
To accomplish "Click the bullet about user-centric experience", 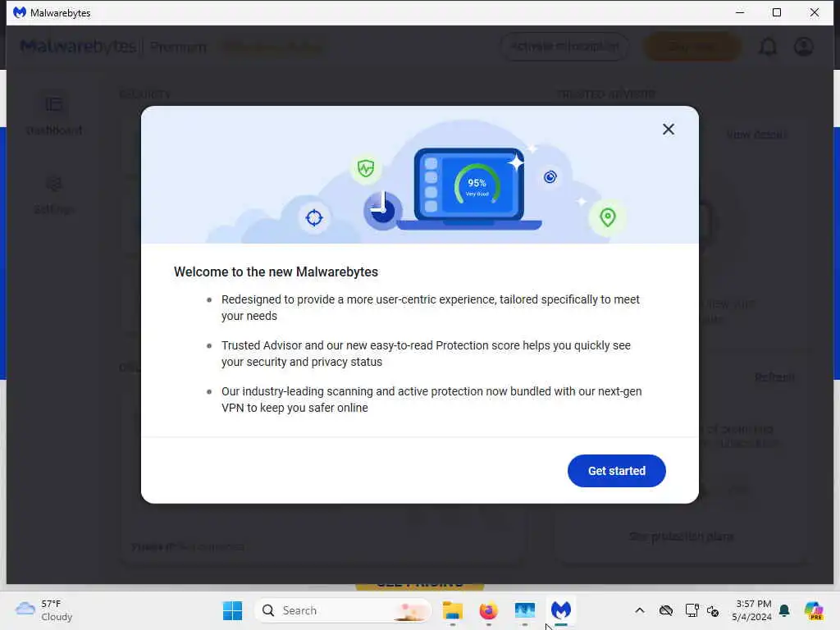I will (430, 308).
